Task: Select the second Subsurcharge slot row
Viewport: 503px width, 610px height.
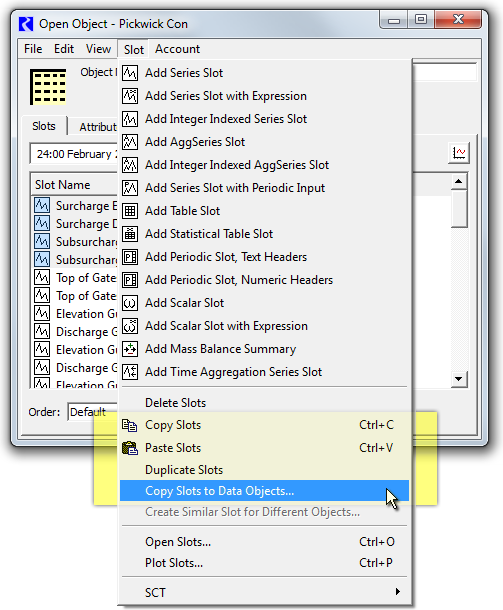Action: click(x=76, y=259)
